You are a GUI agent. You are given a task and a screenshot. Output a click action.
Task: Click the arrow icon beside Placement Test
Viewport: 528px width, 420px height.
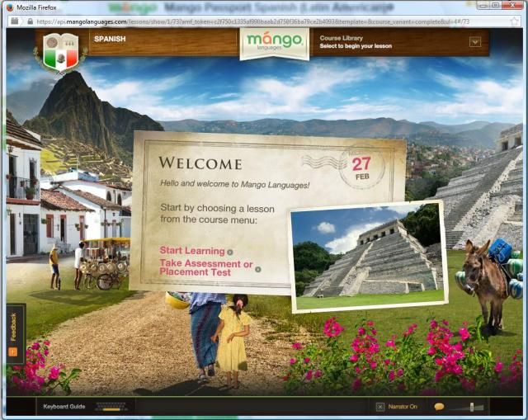258,270
